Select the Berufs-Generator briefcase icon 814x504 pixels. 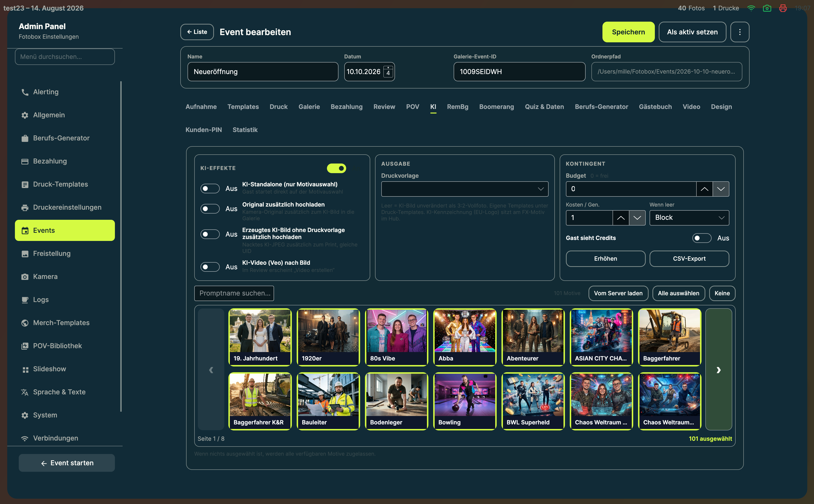(x=25, y=138)
